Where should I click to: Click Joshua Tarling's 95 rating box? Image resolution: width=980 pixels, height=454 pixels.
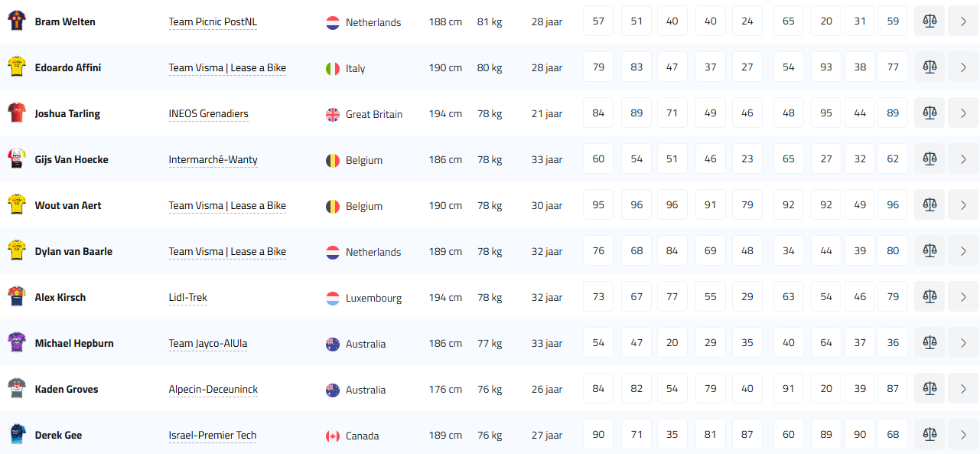(826, 113)
